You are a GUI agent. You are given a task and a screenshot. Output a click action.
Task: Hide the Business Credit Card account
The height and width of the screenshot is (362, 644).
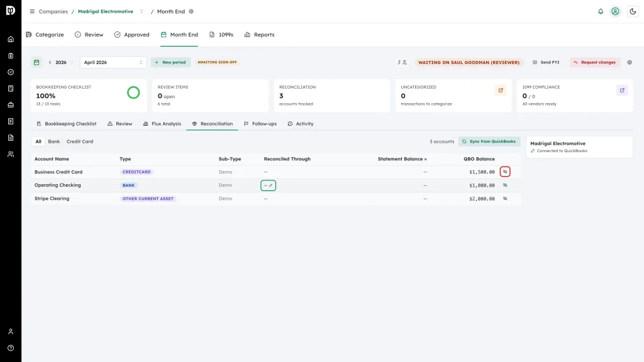coord(505,172)
